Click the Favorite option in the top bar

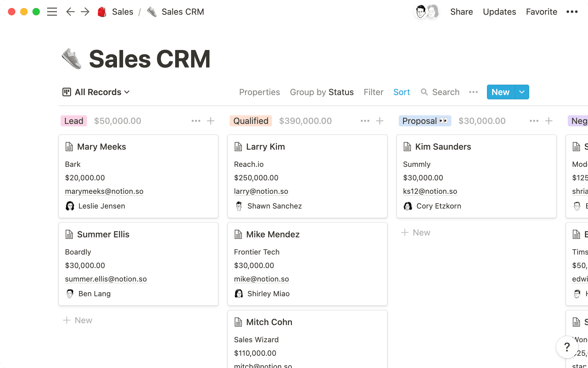pos(541,12)
